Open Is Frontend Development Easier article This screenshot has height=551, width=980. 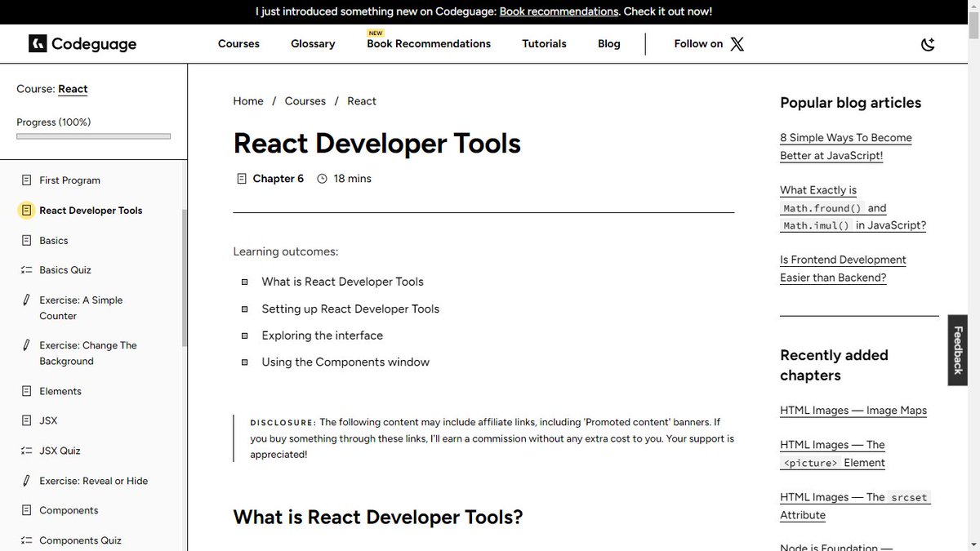point(843,269)
